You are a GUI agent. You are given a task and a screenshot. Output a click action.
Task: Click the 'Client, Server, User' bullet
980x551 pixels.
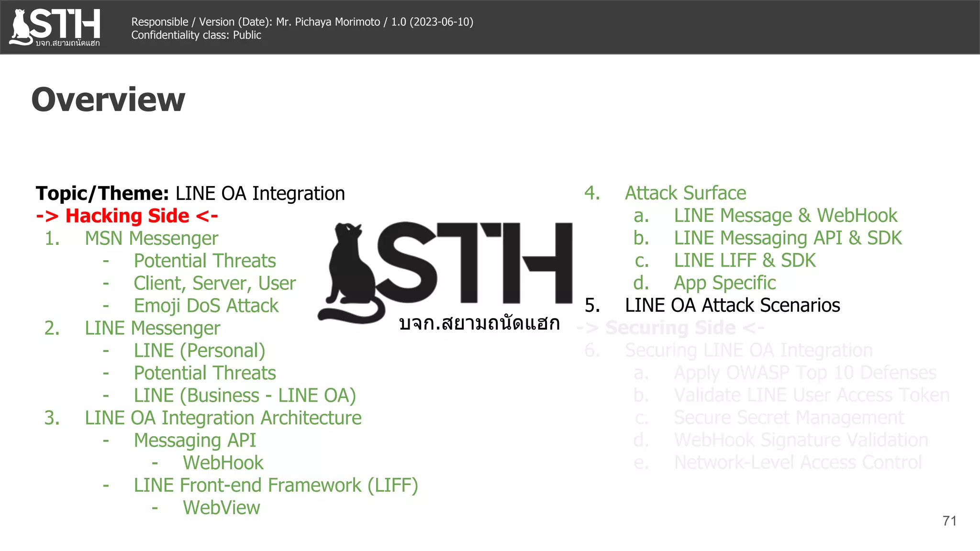point(215,283)
